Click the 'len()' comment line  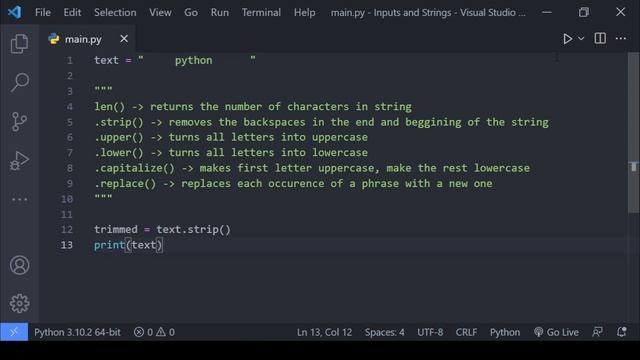[x=253, y=107]
